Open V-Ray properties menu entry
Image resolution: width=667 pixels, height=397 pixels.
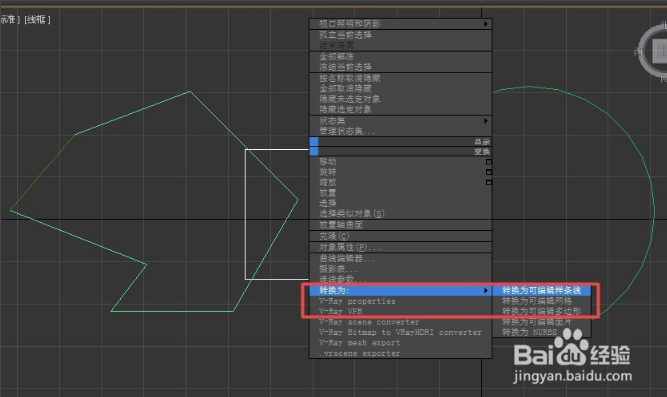tap(400, 301)
